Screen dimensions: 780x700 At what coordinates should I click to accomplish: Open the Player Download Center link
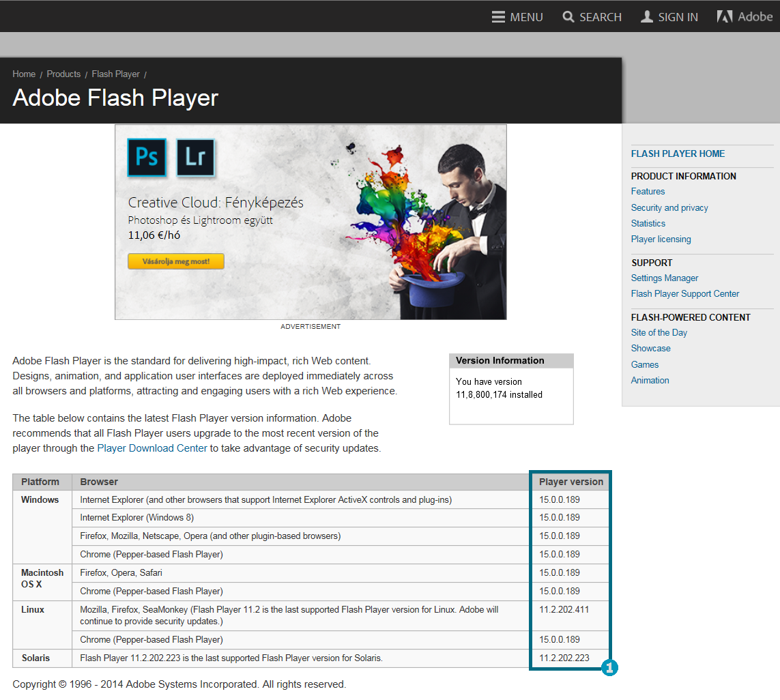pos(152,448)
